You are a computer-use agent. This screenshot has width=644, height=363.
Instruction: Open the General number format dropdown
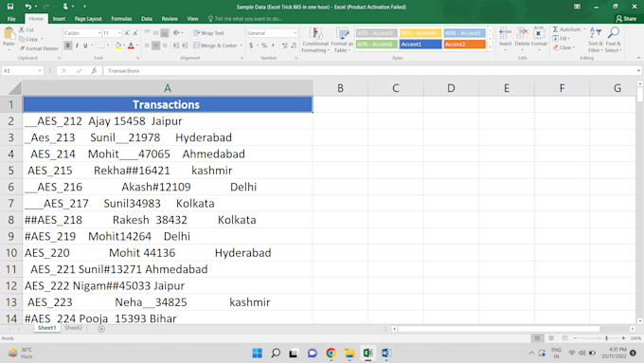click(x=295, y=33)
